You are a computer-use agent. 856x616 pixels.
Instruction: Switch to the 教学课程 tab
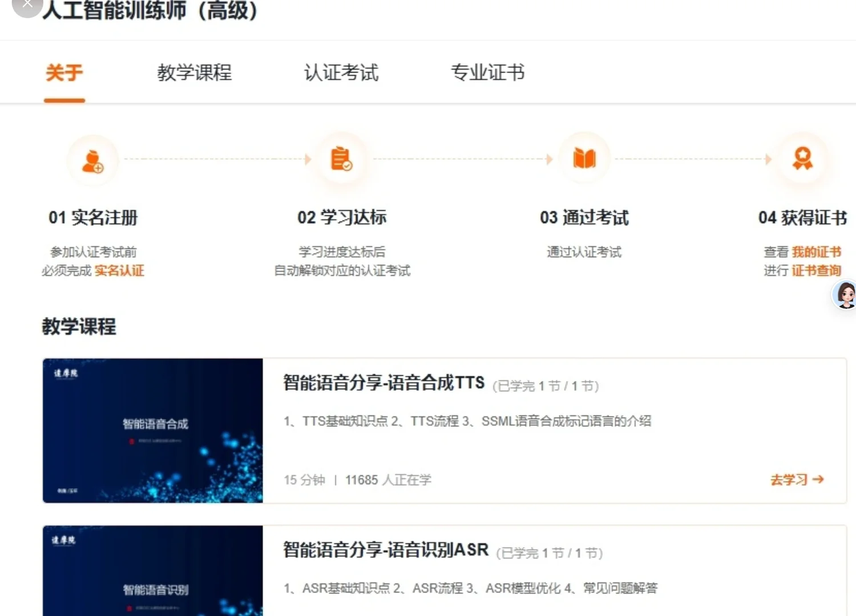[x=194, y=73]
